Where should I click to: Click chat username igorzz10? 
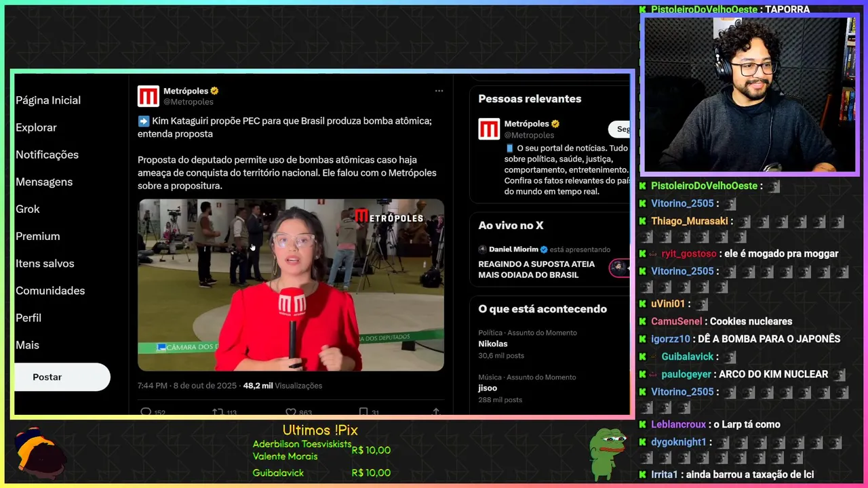tap(671, 339)
